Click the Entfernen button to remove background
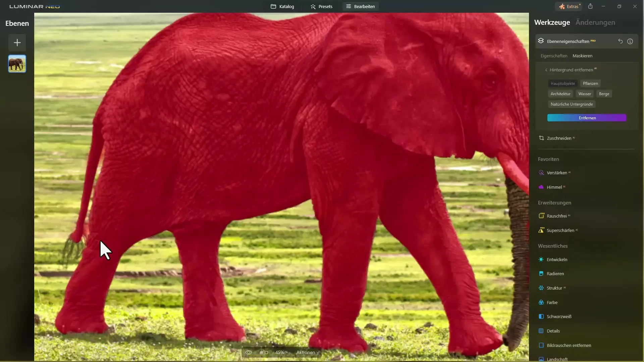Screen dimensions: 644x362 pyautogui.click(x=587, y=118)
